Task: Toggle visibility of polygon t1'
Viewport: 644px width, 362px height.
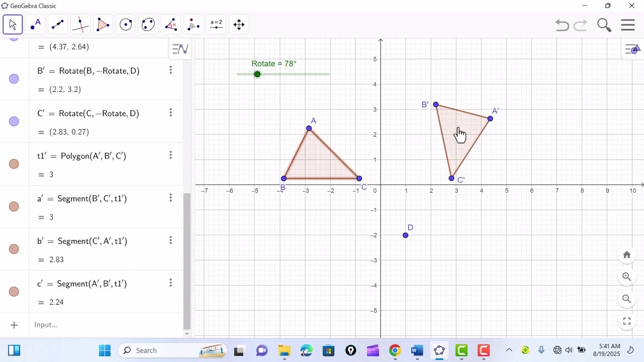Action: tap(14, 164)
